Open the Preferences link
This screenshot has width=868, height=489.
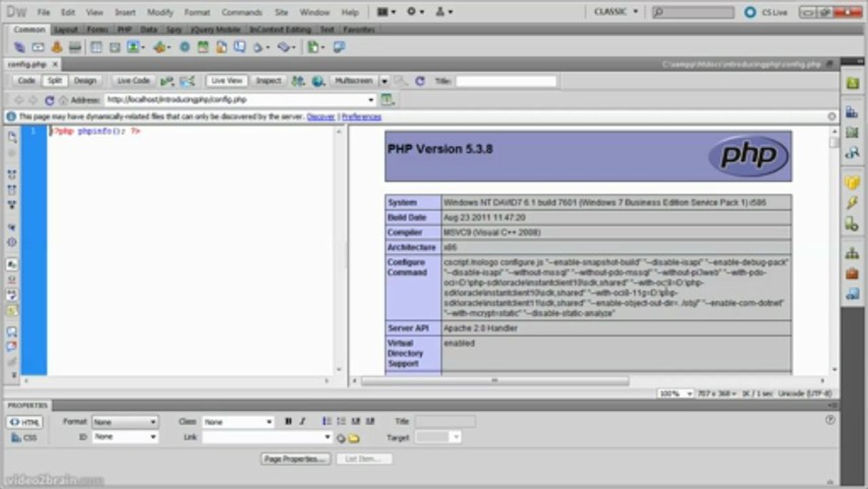pos(362,117)
